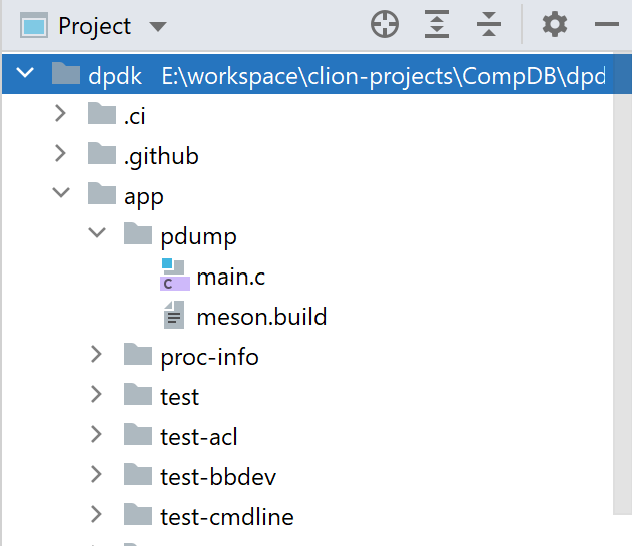
Task: Click the test-cmdline folder icon
Action: tap(138, 514)
